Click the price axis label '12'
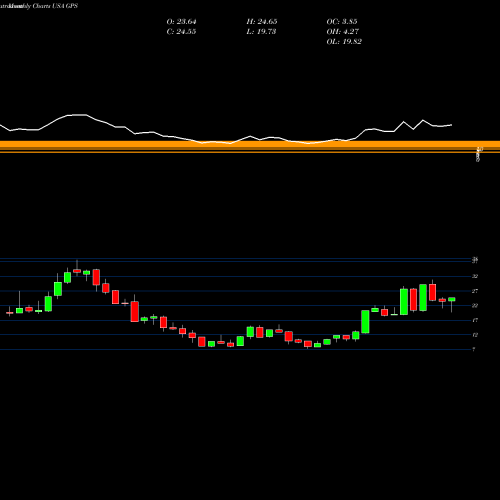The image size is (500, 500). 475,335
